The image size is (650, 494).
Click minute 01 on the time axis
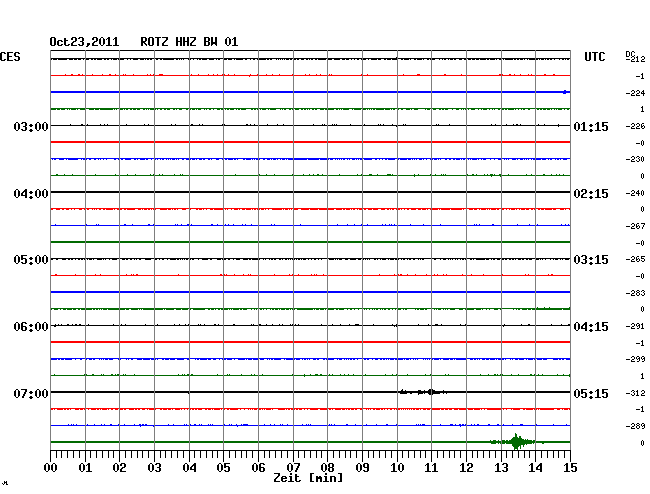click(x=85, y=468)
